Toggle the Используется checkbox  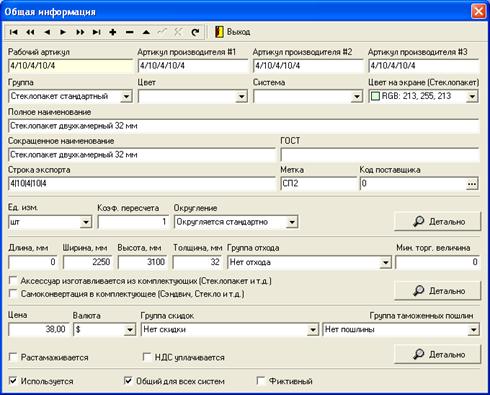point(13,381)
